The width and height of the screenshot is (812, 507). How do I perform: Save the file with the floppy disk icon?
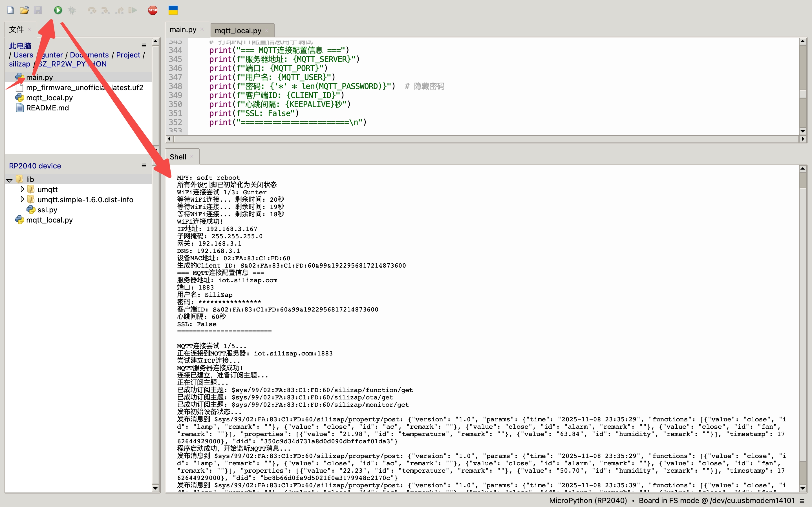38,10
